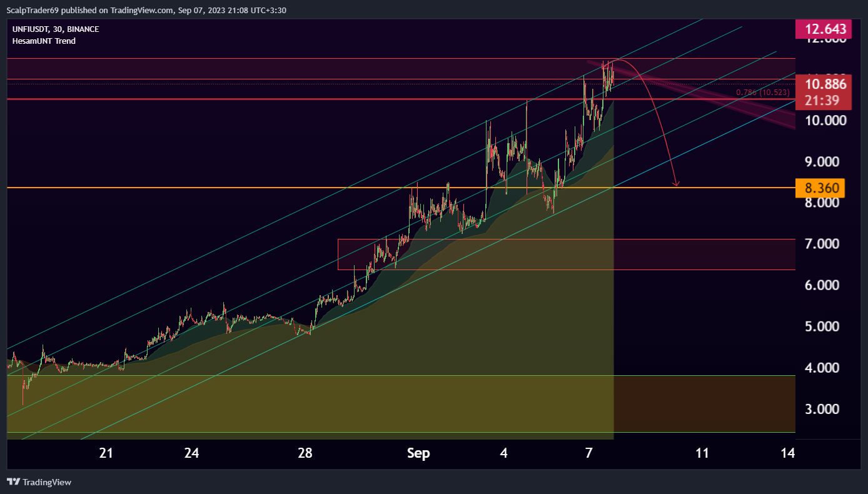Click the TradingView logo in the footer
868x494 pixels.
coord(39,482)
